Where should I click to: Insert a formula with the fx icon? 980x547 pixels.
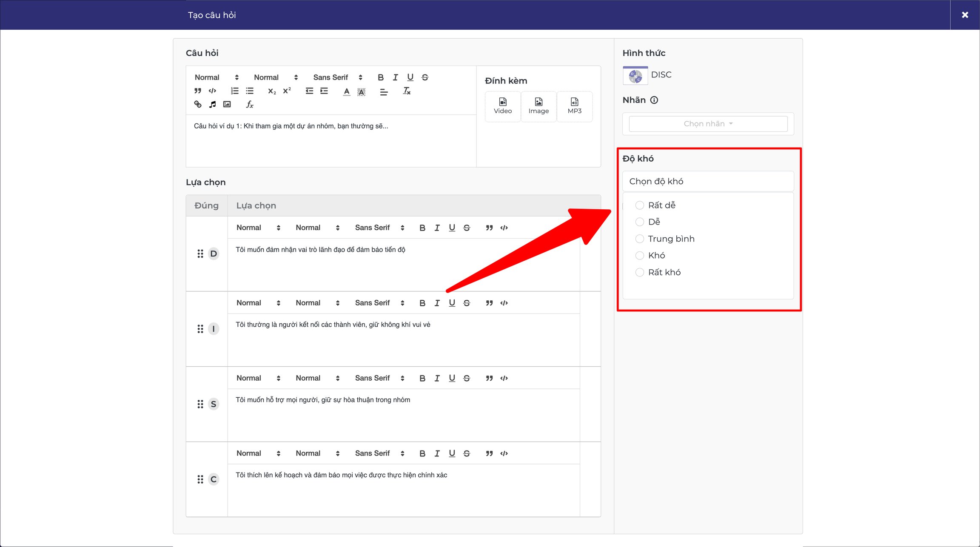pyautogui.click(x=250, y=104)
